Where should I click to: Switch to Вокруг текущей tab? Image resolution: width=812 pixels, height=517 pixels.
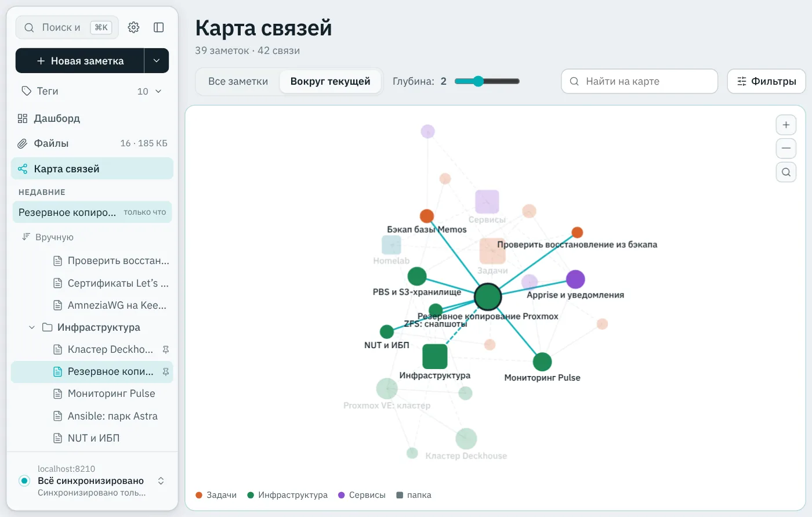point(331,81)
